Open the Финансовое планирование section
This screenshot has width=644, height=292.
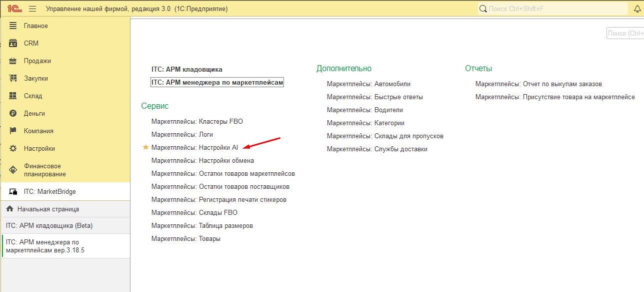pos(65,170)
